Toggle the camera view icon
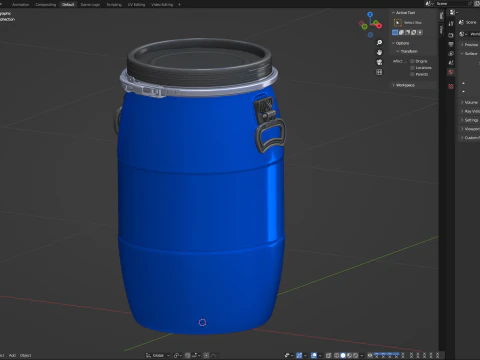 click(379, 62)
